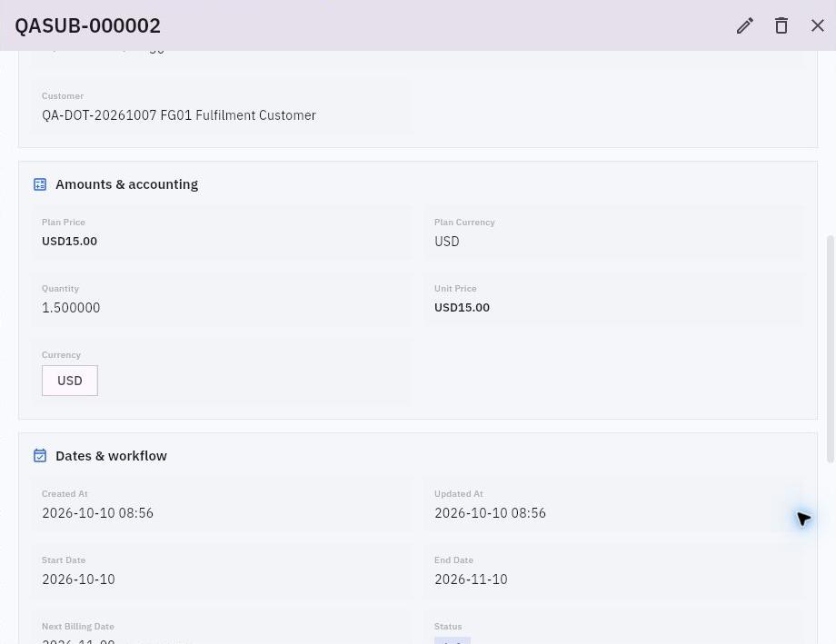Click the Currency field label
This screenshot has height=644, width=836.
[x=61, y=355]
